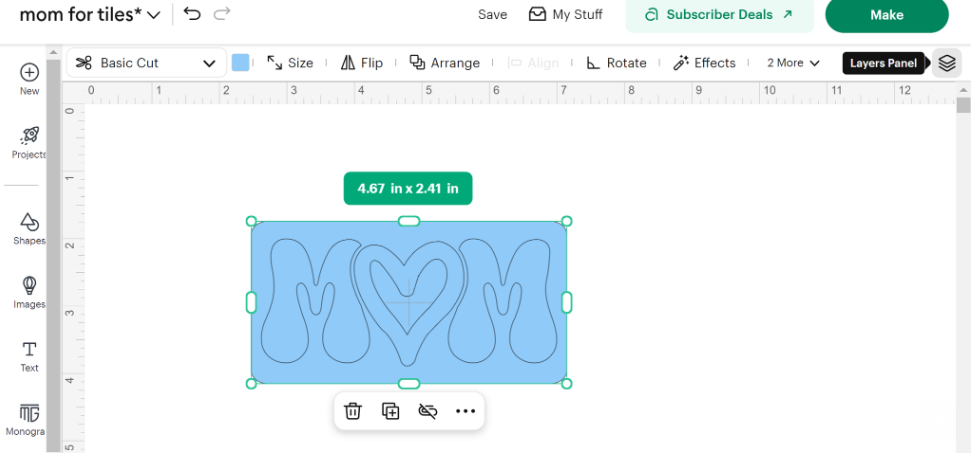Select the Text tool

tap(29, 350)
